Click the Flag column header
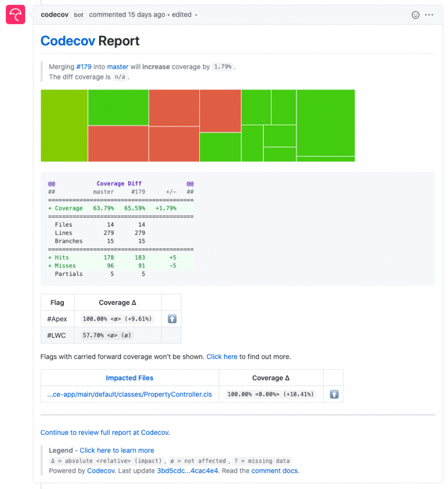 (x=57, y=303)
